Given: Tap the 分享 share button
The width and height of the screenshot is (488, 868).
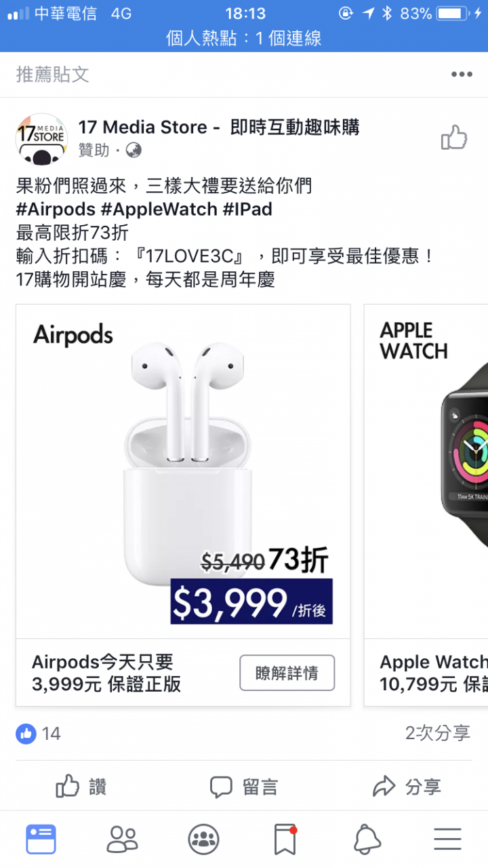Looking at the screenshot, I should tap(407, 787).
